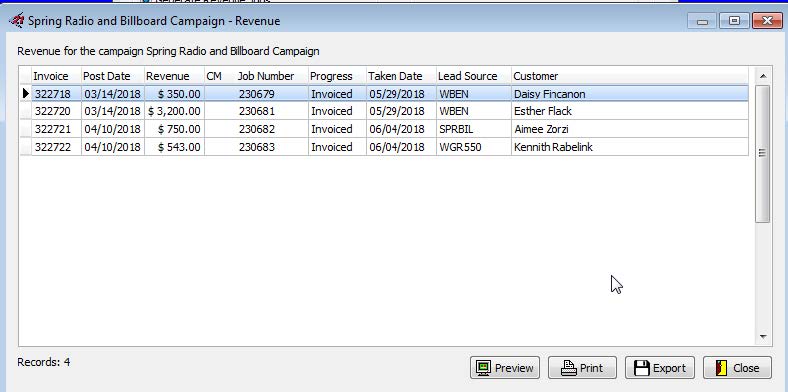The image size is (788, 392).
Task: Select invoice 322720 cell
Action: (x=56, y=111)
